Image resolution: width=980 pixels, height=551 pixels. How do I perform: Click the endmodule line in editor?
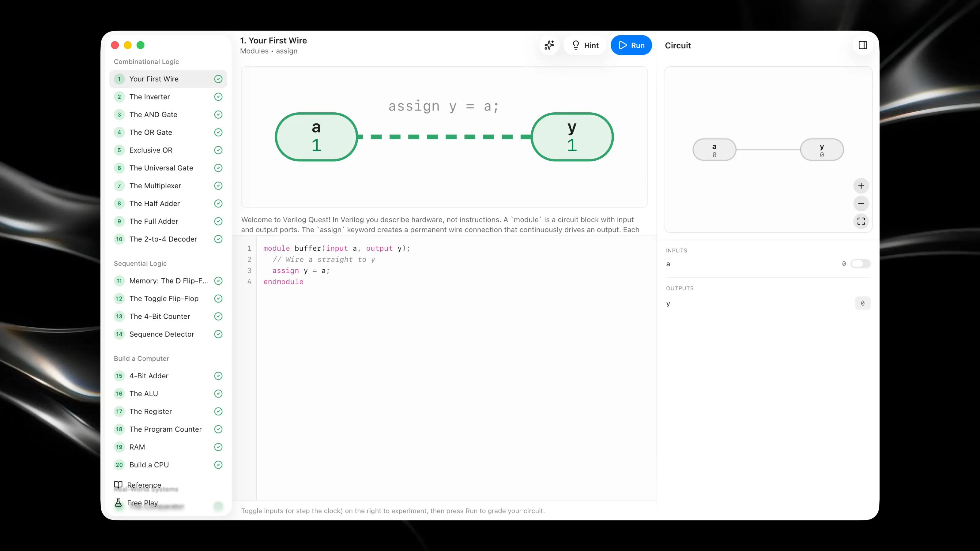283,282
